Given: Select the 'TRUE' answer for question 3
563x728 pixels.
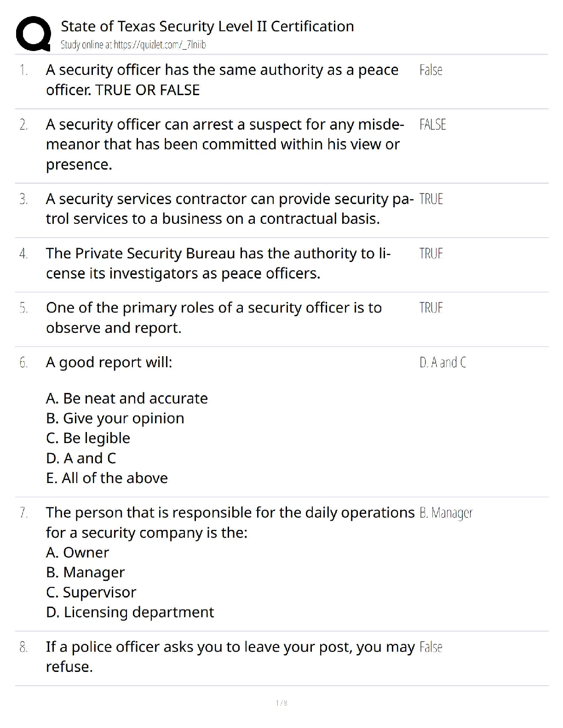Looking at the screenshot, I should [x=431, y=199].
